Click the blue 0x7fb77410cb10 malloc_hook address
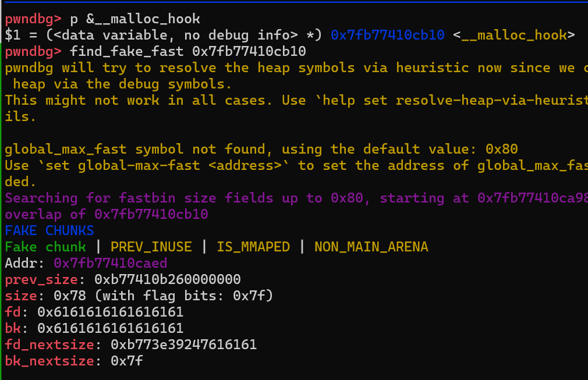The height and width of the screenshot is (380, 588). [x=387, y=35]
